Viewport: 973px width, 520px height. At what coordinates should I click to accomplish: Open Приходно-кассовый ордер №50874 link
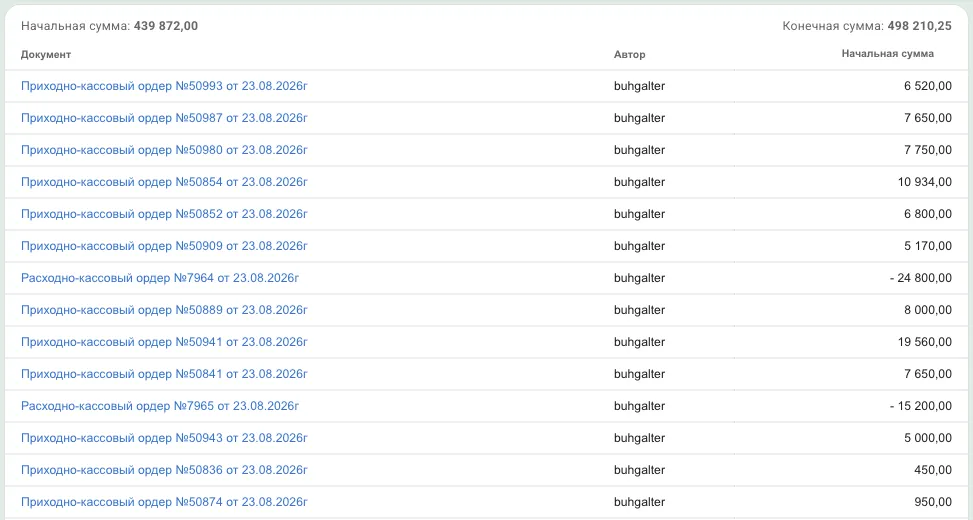click(164, 501)
